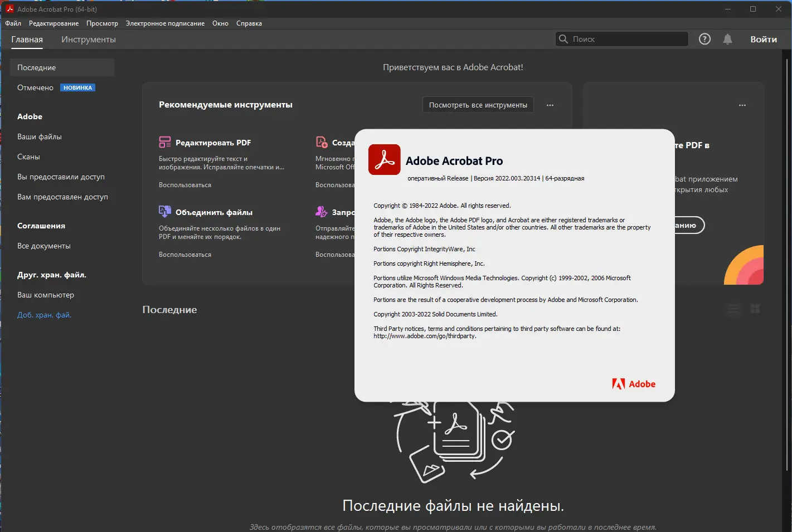This screenshot has width=792, height=532.
Task: Click the search magnifier icon
Action: click(x=563, y=39)
